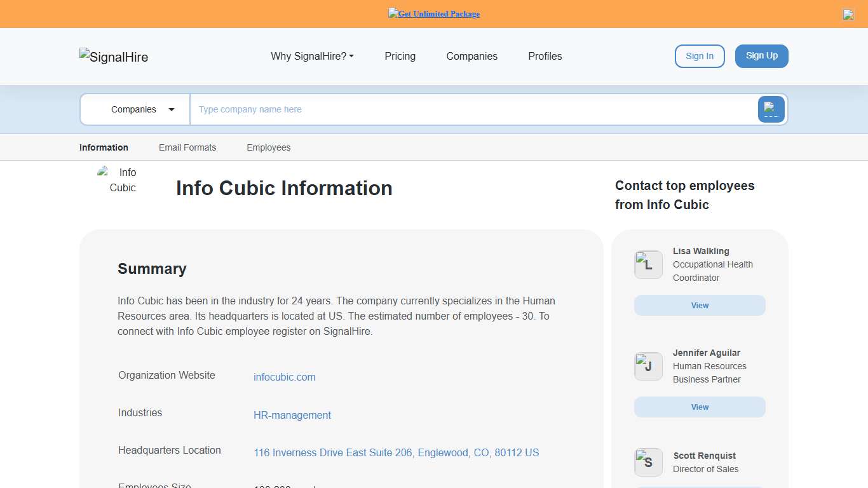The height and width of the screenshot is (488, 868).
Task: Click the HR-management industry link
Action: 292,415
